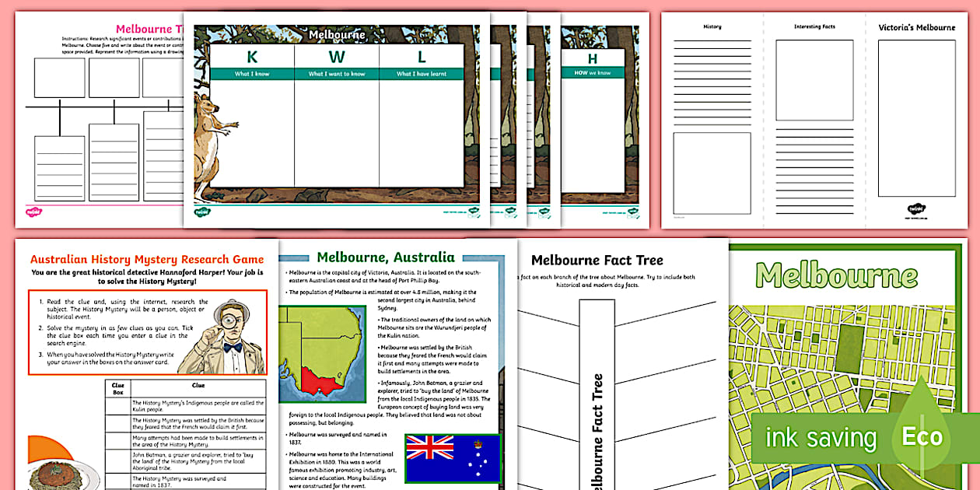
Task: Click the empty box under Interesting Facts
Action: click(814, 79)
